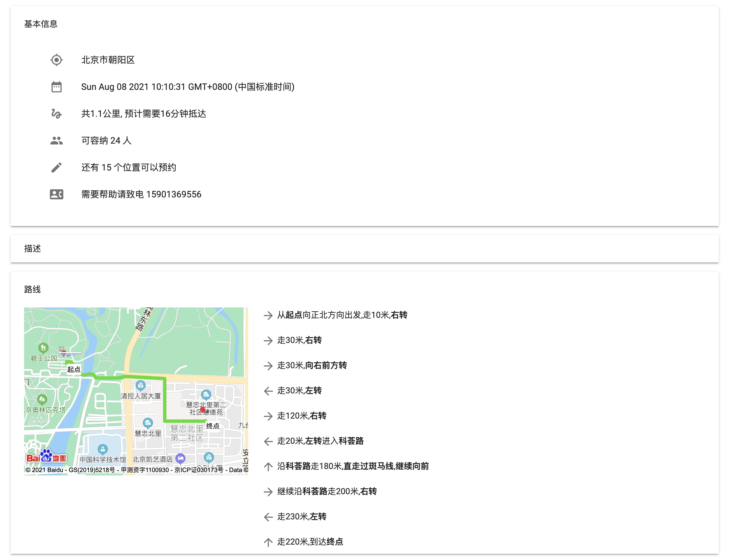Click the calendar icon next to the date

point(56,87)
